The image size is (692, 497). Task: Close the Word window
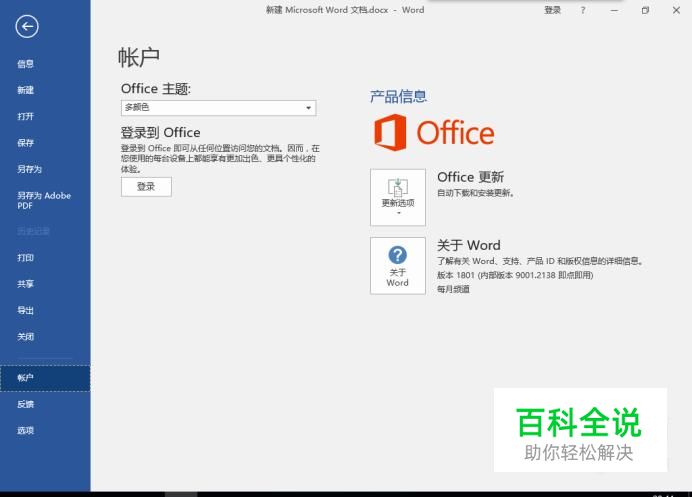tap(676, 10)
